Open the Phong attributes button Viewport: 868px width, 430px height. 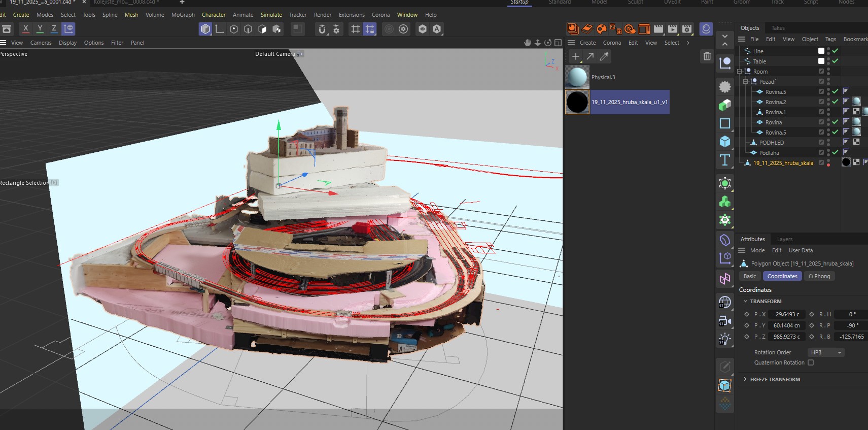819,276
